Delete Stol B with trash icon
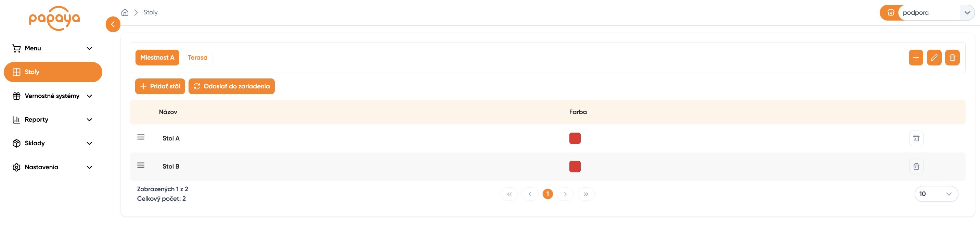980x233 pixels. point(916,167)
